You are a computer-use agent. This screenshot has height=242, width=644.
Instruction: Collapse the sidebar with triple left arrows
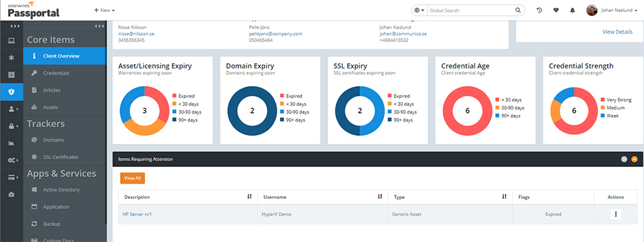tap(99, 27)
